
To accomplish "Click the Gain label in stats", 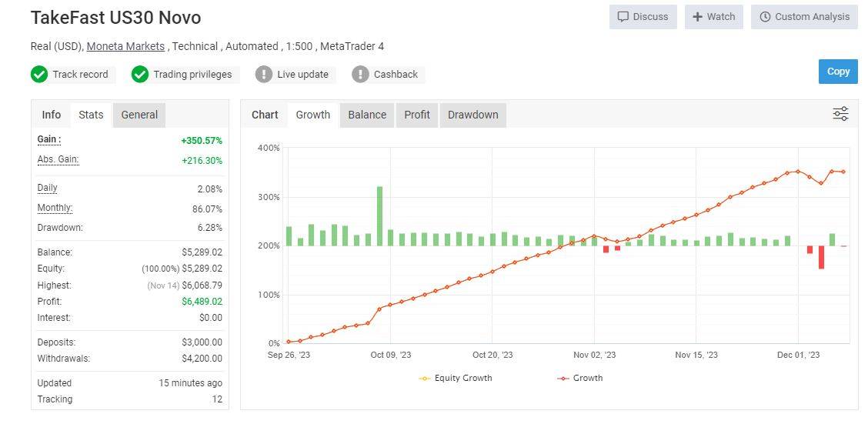I will point(49,140).
